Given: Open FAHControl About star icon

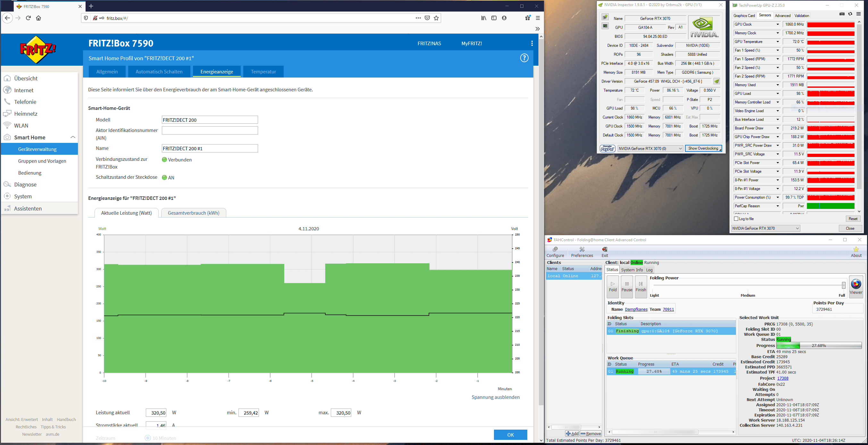Looking at the screenshot, I should (x=856, y=252).
